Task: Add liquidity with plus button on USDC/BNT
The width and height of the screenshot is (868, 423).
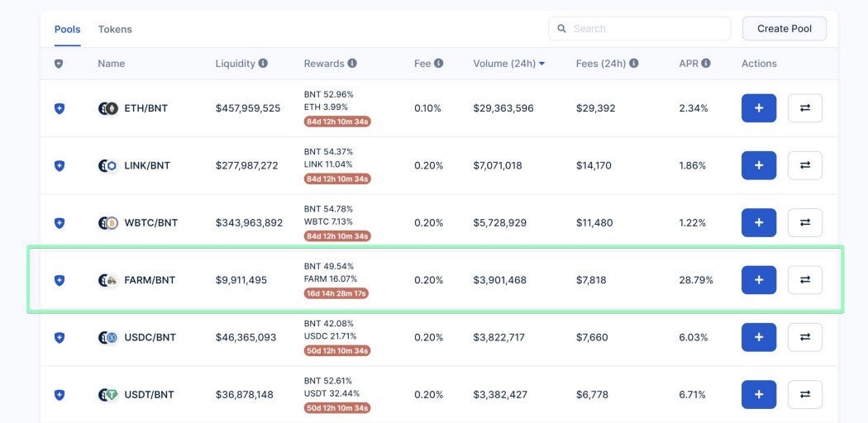Action: (x=759, y=337)
